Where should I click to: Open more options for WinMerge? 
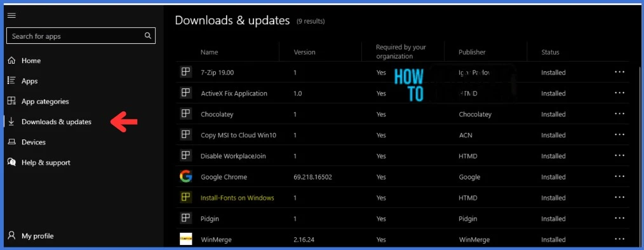[619, 239]
